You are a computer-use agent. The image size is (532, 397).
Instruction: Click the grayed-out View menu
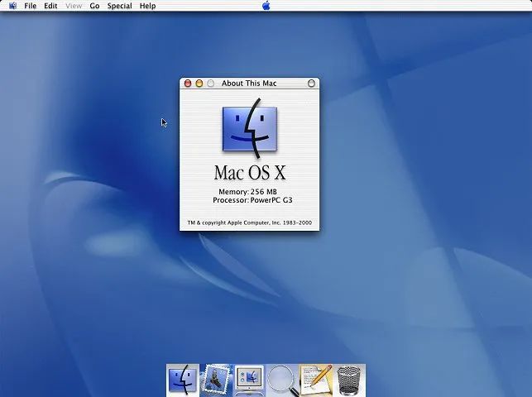click(x=74, y=6)
